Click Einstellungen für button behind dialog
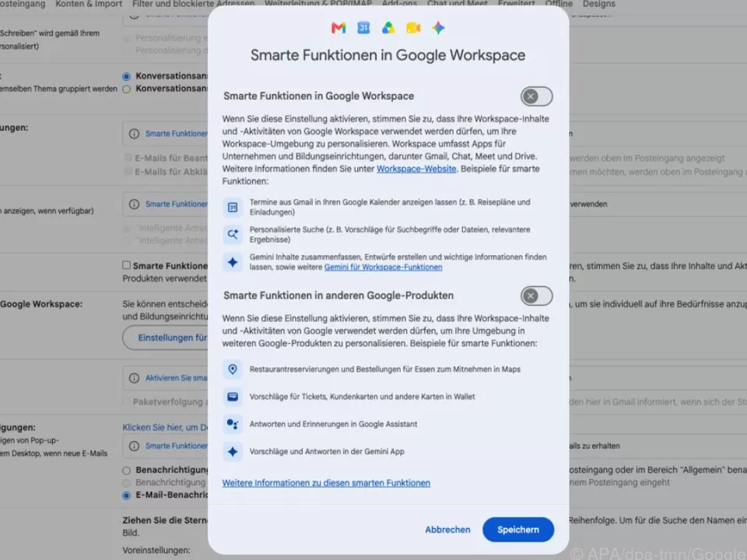 point(165,338)
